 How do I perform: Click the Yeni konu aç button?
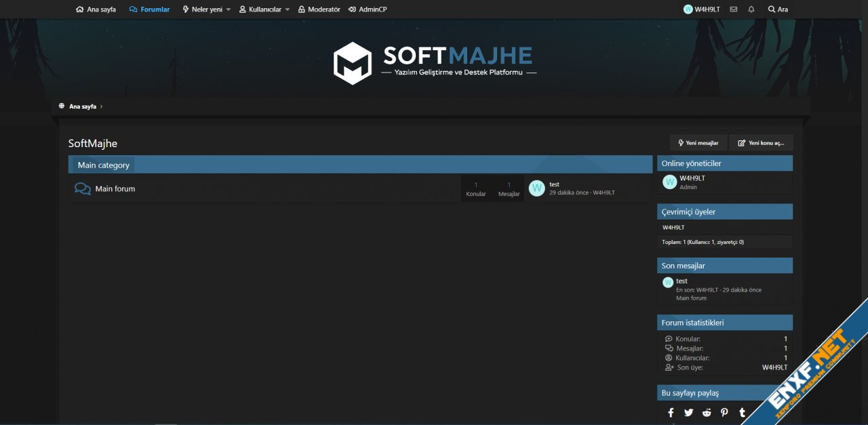click(x=761, y=143)
